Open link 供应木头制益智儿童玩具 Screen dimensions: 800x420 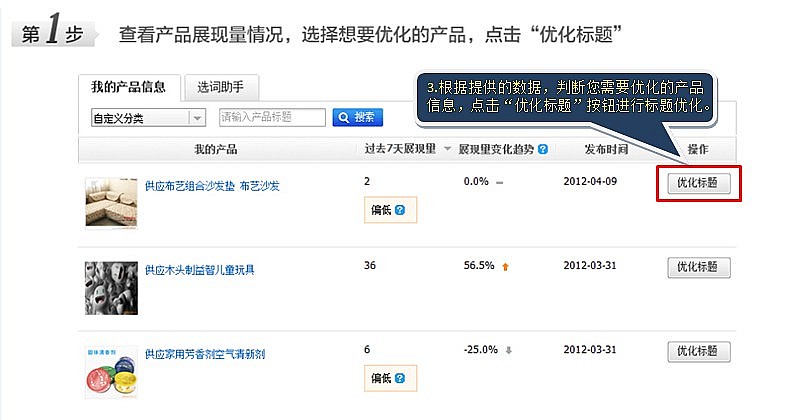[199, 270]
